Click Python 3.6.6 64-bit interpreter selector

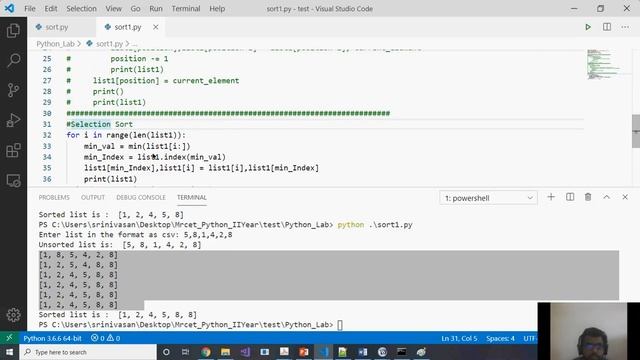(x=52, y=338)
